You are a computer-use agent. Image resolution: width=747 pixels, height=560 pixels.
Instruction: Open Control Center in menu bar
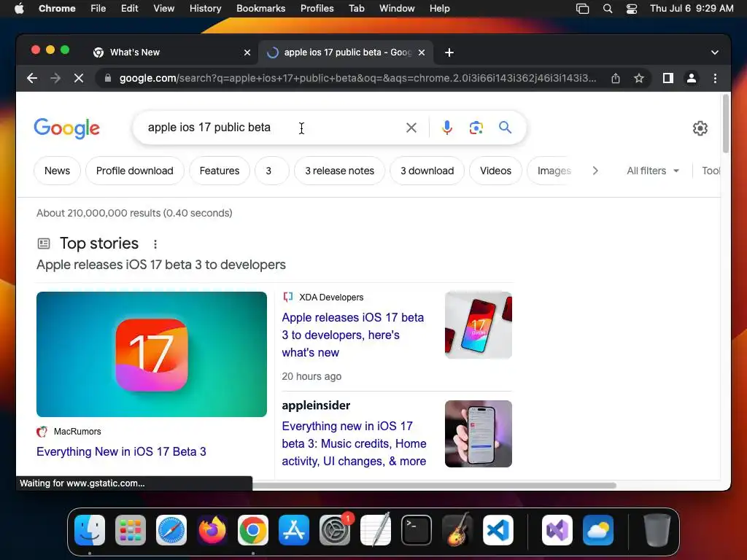[632, 9]
